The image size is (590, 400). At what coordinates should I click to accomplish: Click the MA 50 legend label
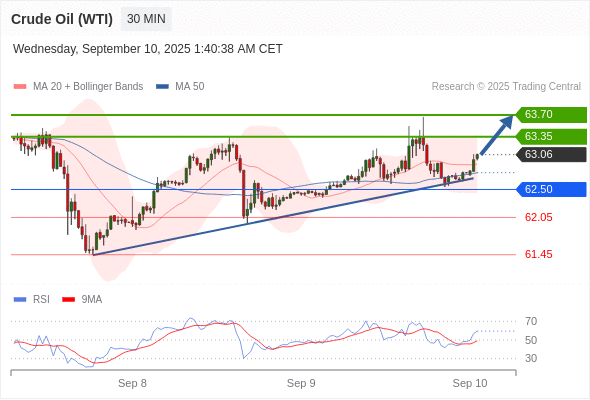click(x=190, y=87)
